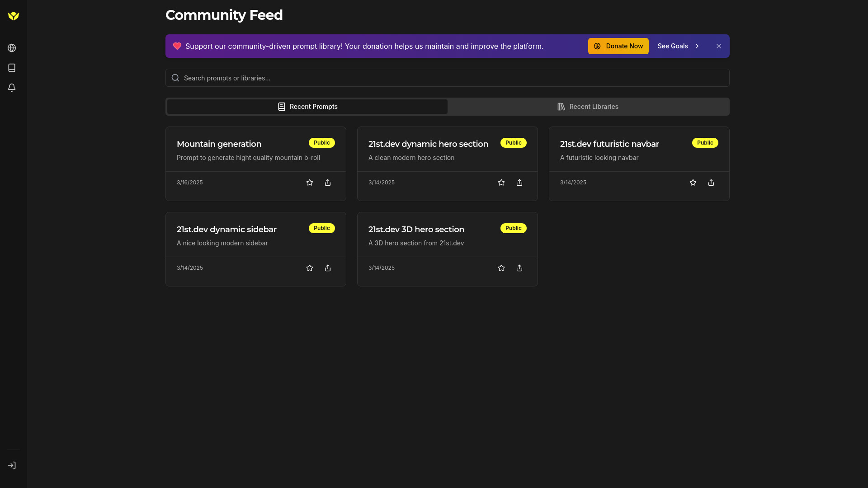Viewport: 868px width, 488px height.
Task: Open the See Goals link
Action: tap(672, 46)
